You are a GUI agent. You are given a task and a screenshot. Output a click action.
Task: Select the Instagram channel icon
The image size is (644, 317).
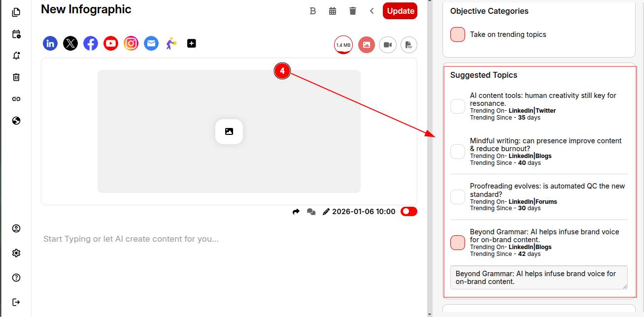coord(131,43)
